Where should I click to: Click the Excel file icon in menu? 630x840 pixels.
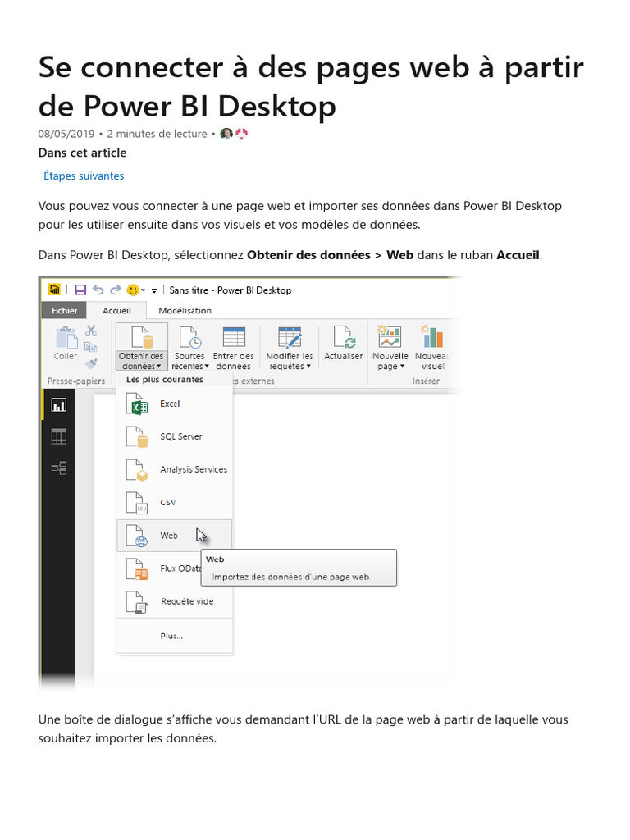click(137, 404)
